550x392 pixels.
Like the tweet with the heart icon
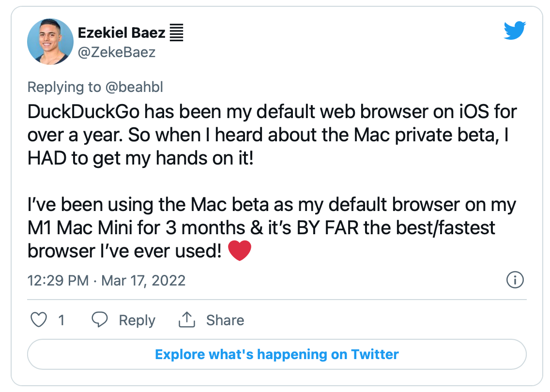[x=39, y=320]
